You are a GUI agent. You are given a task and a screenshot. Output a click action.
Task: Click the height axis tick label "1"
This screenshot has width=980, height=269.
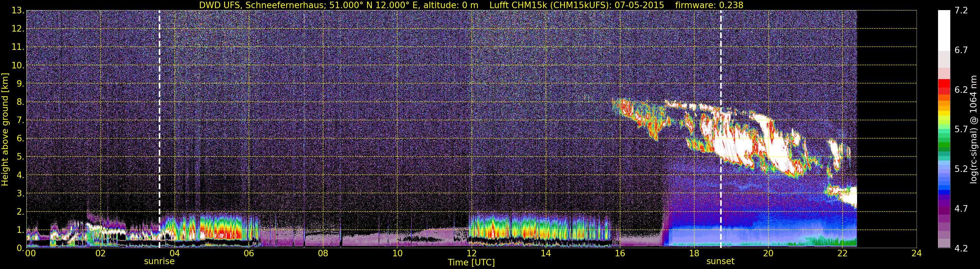[20, 230]
